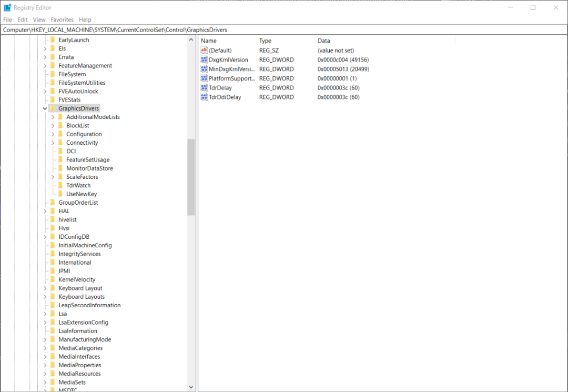Select the TdrDelay value name
Image resolution: width=568 pixels, height=392 pixels.
[220, 88]
